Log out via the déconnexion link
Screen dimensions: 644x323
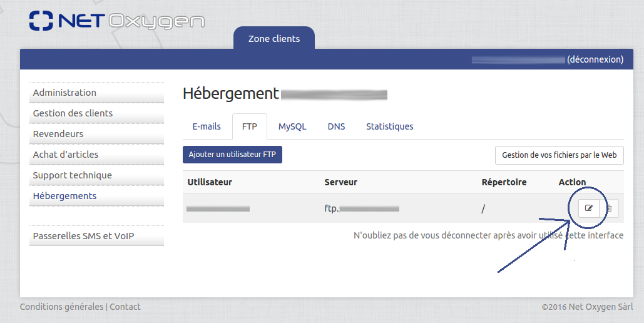[595, 59]
